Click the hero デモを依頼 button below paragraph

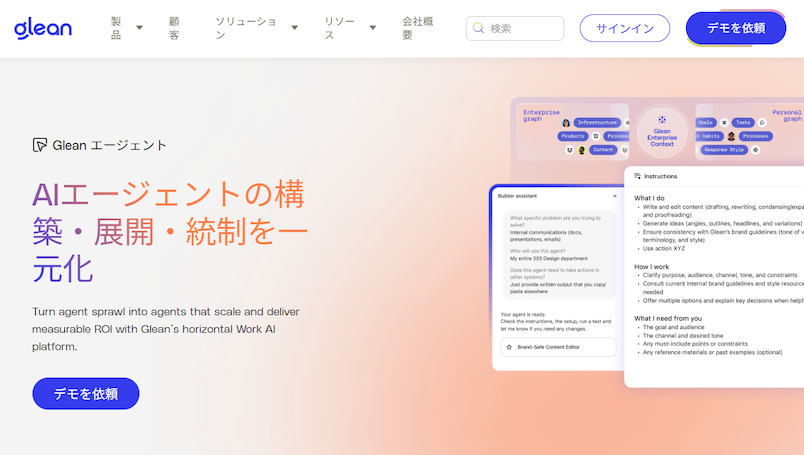pyautogui.click(x=86, y=393)
